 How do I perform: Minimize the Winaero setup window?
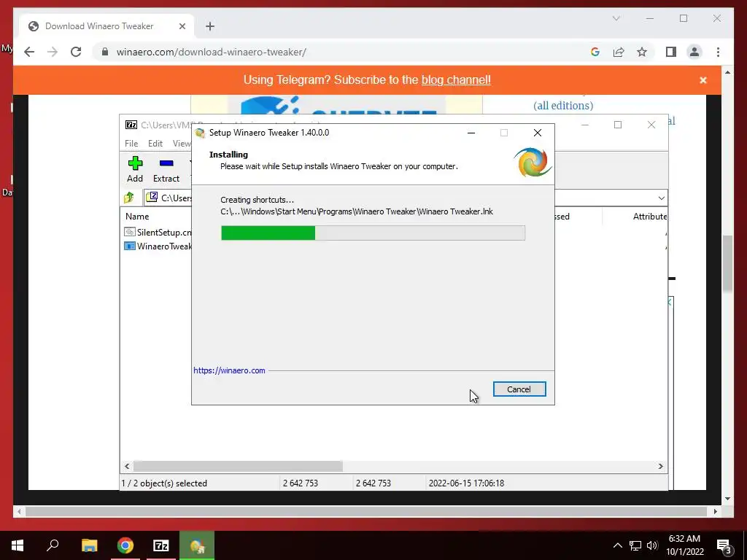[x=471, y=133]
